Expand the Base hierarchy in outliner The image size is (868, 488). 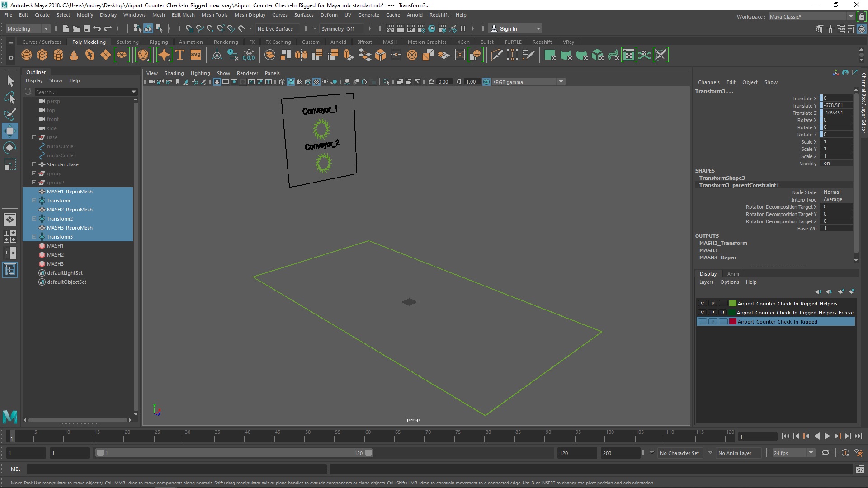(33, 137)
